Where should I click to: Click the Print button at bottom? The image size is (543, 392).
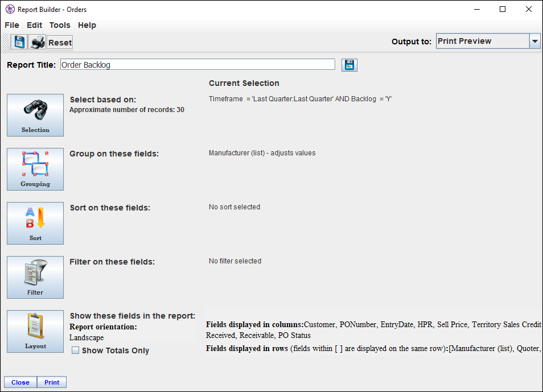(52, 382)
